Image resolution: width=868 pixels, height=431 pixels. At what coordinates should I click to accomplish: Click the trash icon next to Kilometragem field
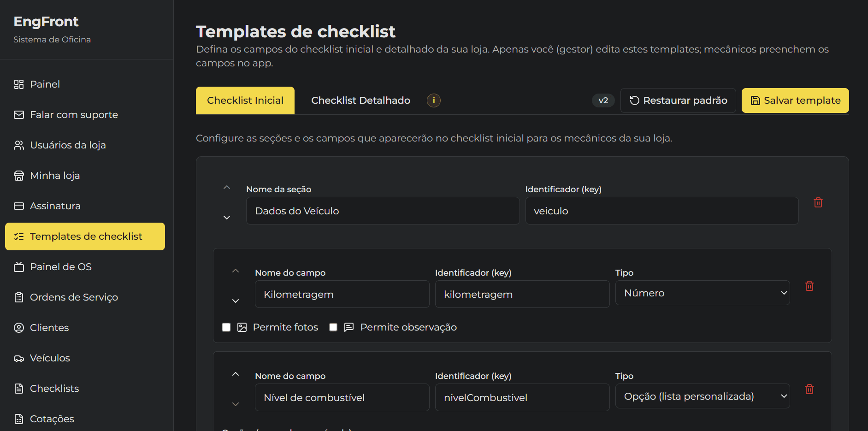coord(809,286)
